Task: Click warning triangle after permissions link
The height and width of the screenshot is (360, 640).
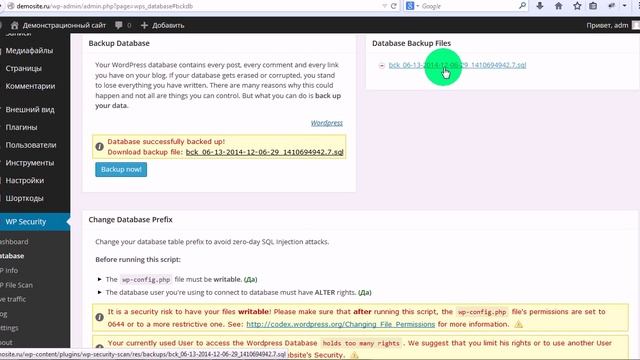Action: click(518, 324)
